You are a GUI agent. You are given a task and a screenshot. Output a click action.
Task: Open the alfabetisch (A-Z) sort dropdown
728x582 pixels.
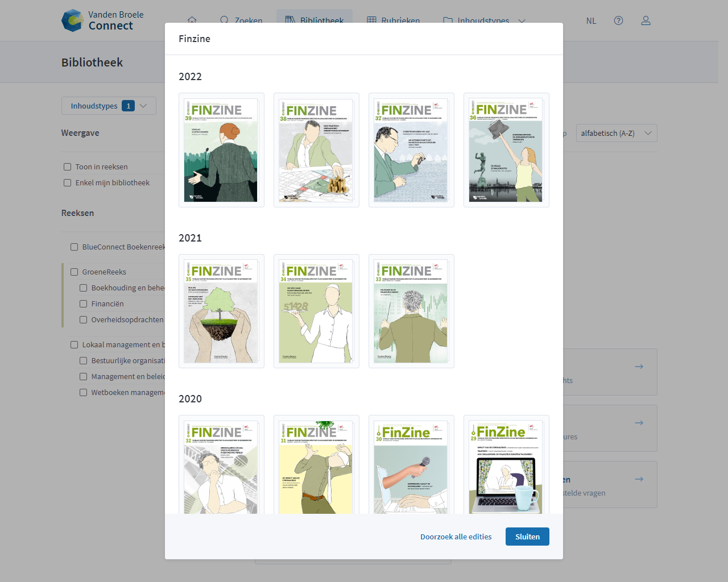(617, 133)
